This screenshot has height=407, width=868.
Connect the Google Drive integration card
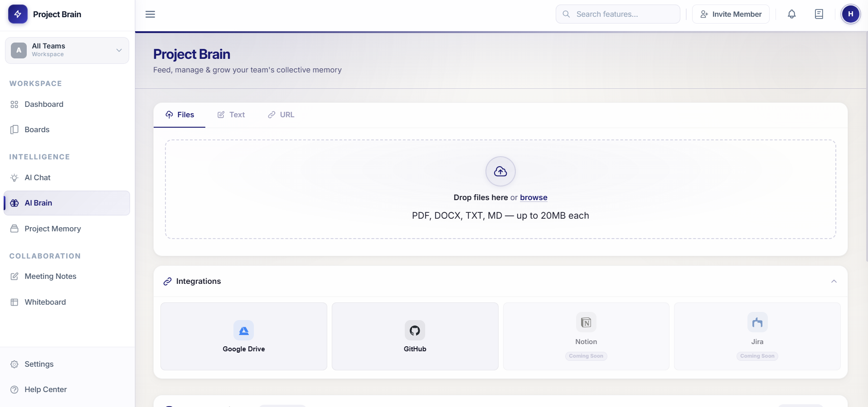click(x=244, y=336)
